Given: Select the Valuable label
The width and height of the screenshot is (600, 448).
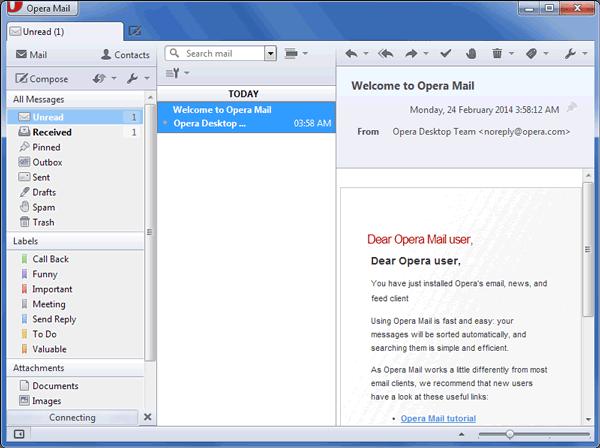Looking at the screenshot, I should pyautogui.click(x=75, y=349).
